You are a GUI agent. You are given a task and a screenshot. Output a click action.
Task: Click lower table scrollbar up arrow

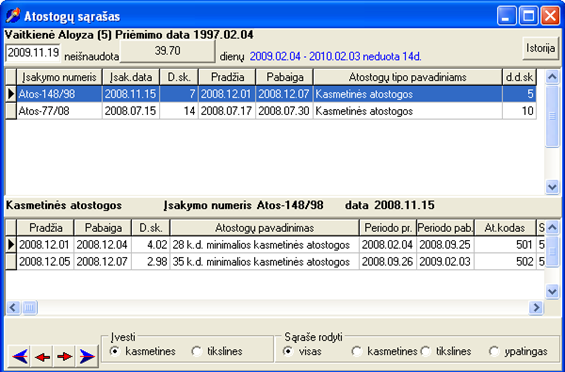tap(552, 227)
